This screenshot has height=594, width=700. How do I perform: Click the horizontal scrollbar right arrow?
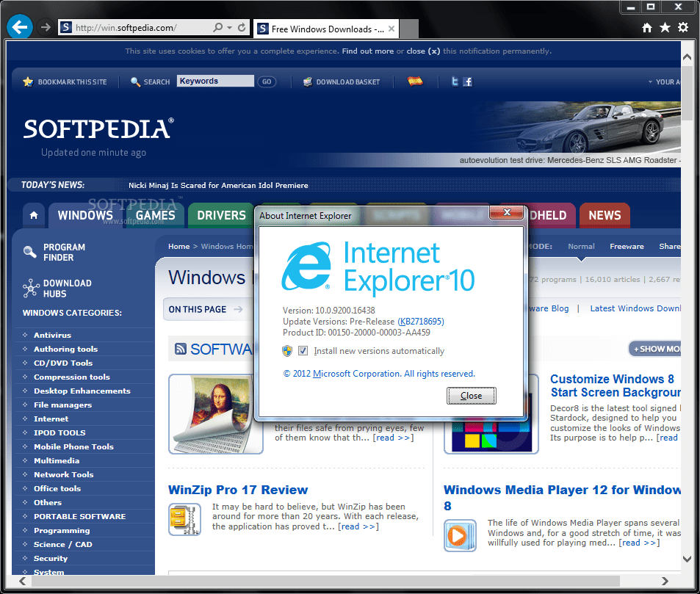click(x=665, y=581)
